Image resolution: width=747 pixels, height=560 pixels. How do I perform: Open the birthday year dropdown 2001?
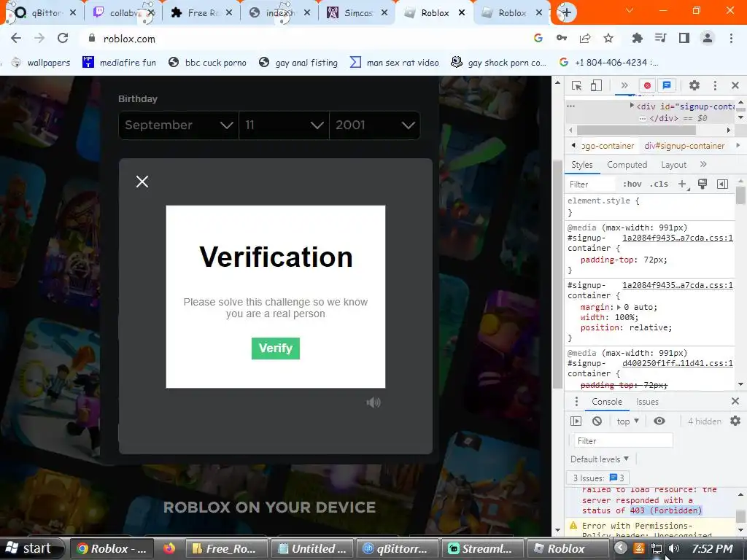[374, 125]
